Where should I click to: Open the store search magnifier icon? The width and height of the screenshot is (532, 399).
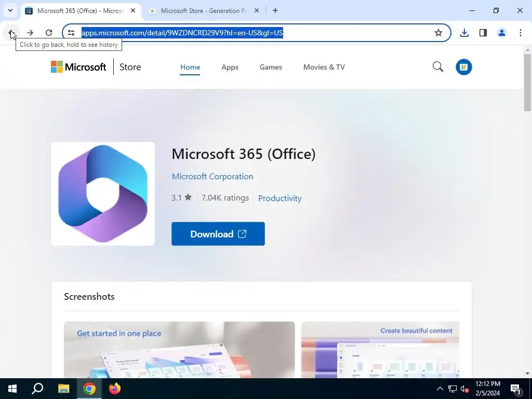[x=437, y=66]
